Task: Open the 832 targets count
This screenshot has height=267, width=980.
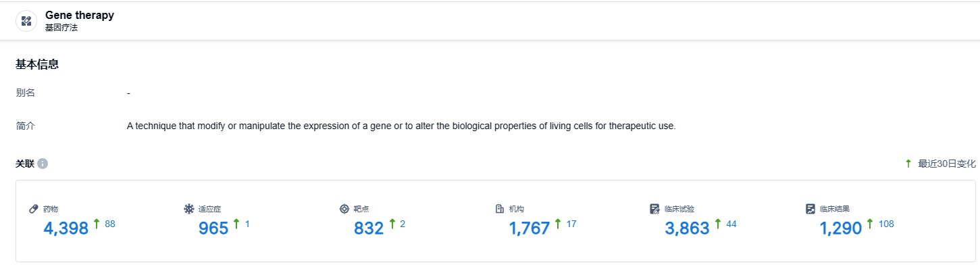Action: point(369,228)
